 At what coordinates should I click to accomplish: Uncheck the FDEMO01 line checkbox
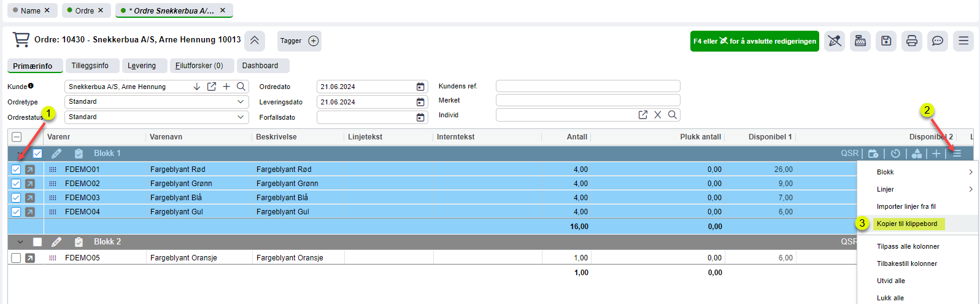point(16,170)
